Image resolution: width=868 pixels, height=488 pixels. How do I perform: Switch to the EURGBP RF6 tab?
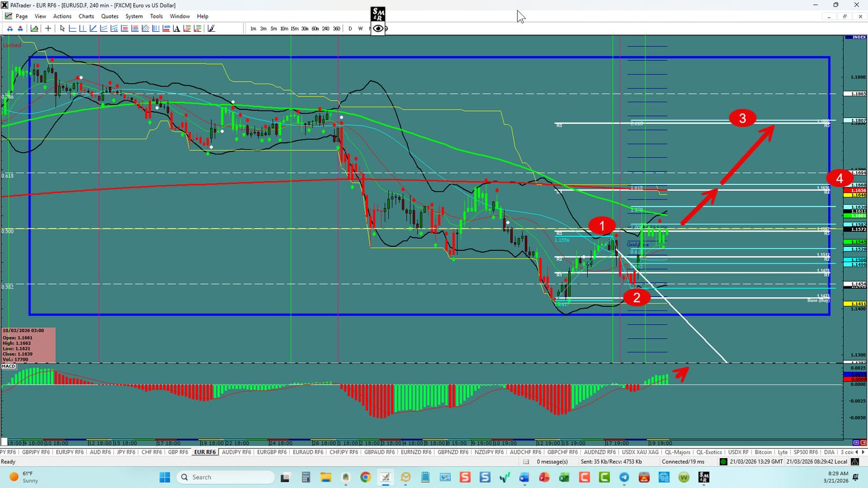coord(272,452)
